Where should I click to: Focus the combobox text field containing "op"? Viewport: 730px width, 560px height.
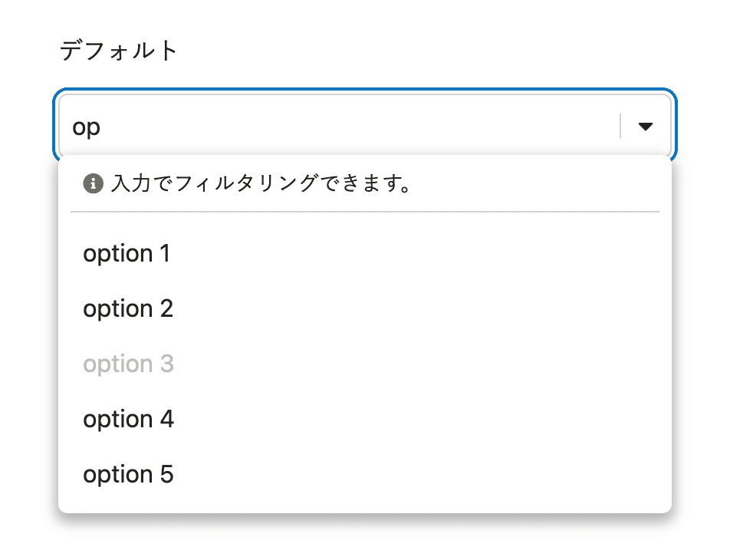(x=340, y=127)
